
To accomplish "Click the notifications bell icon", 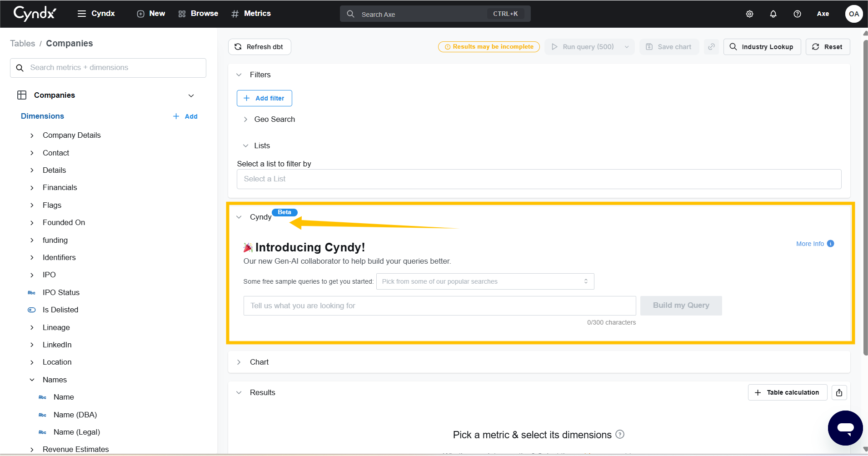I will (773, 14).
